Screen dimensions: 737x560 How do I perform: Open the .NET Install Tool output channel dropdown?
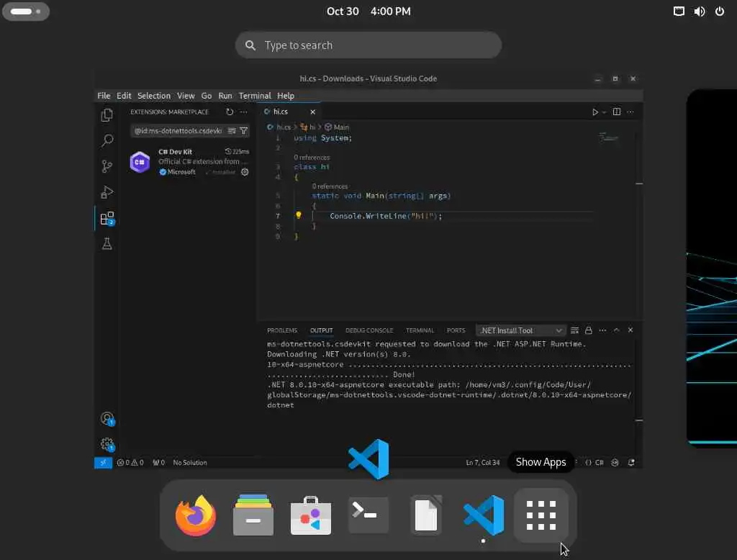pos(520,330)
